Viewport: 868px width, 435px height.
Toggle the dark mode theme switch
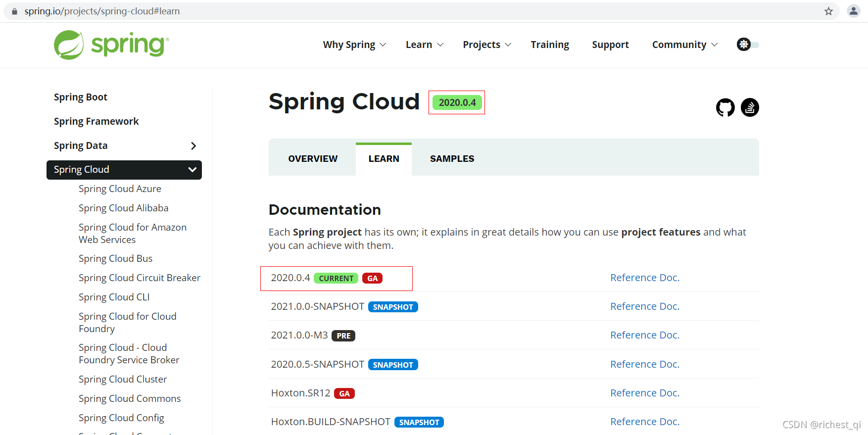(747, 45)
